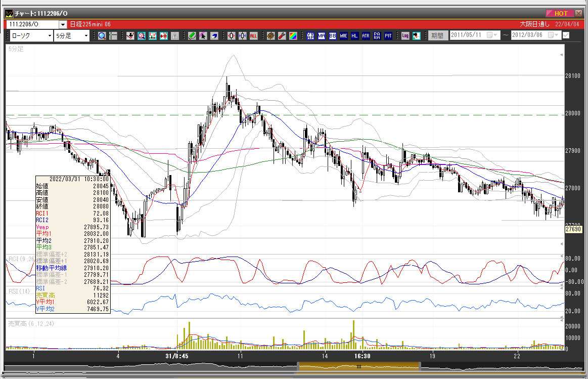Click the 28000 price axis label
This screenshot has height=379, width=588.
point(573,113)
